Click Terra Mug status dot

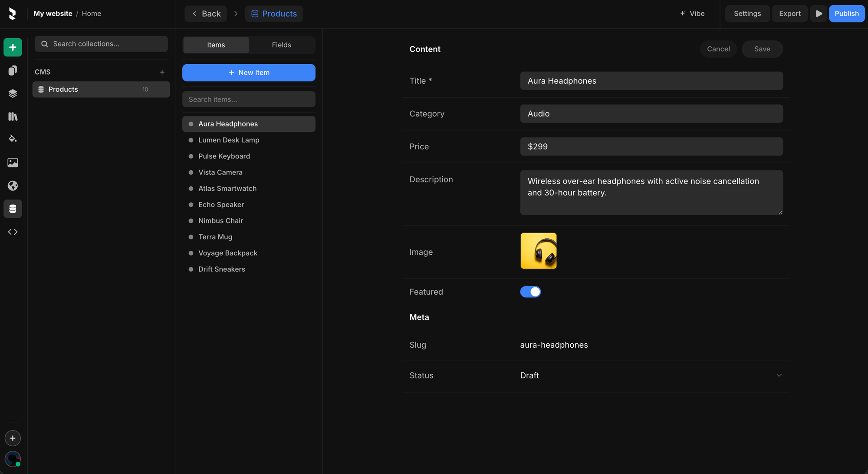pos(191,237)
